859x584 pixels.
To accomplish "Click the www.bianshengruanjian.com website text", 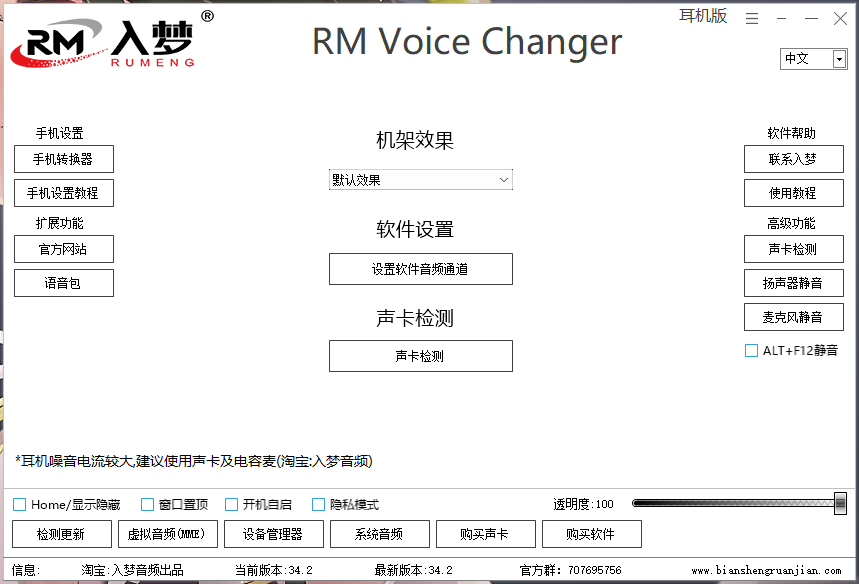I will click(766, 570).
